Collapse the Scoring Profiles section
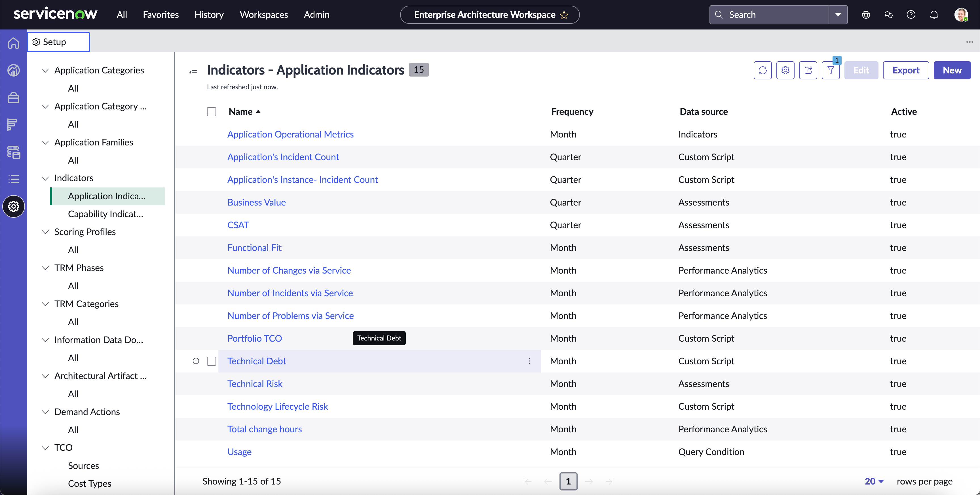 45,232
